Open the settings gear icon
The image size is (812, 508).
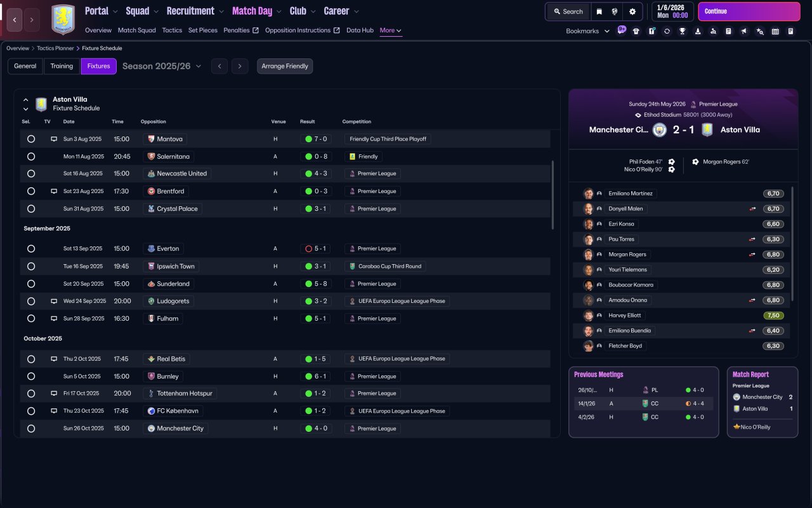pos(632,11)
